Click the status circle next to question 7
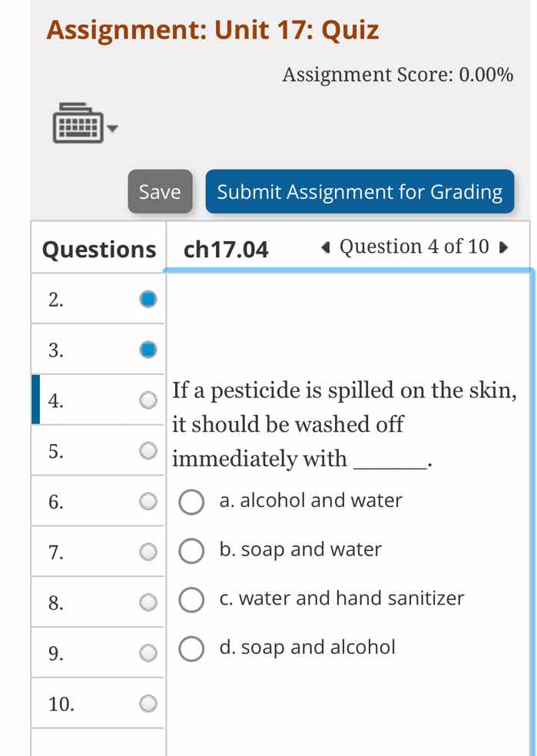This screenshot has width=537, height=756. pos(148,552)
